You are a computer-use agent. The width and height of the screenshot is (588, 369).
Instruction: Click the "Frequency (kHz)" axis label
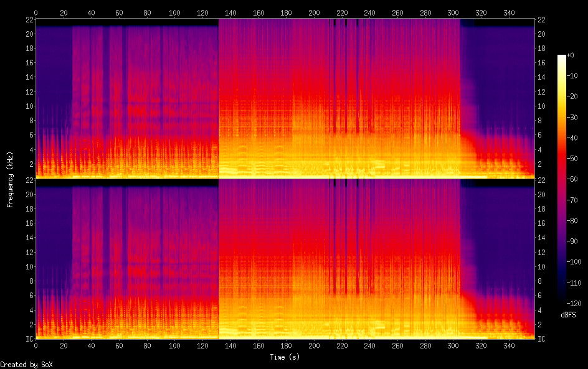coord(10,179)
